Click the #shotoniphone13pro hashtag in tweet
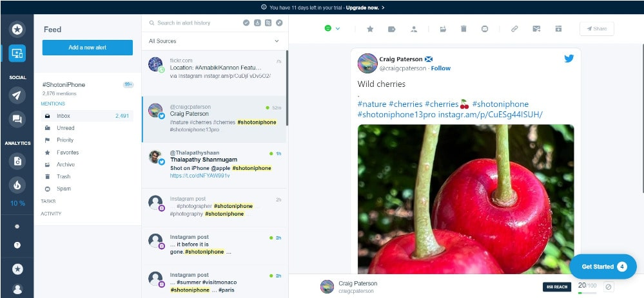Viewport: 644px width, 298px height. 396,115
